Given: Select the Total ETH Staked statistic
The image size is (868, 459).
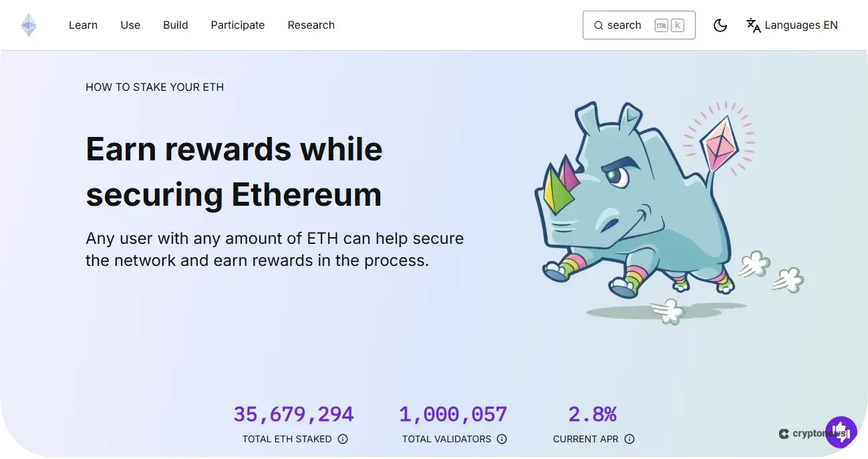Looking at the screenshot, I should (294, 414).
